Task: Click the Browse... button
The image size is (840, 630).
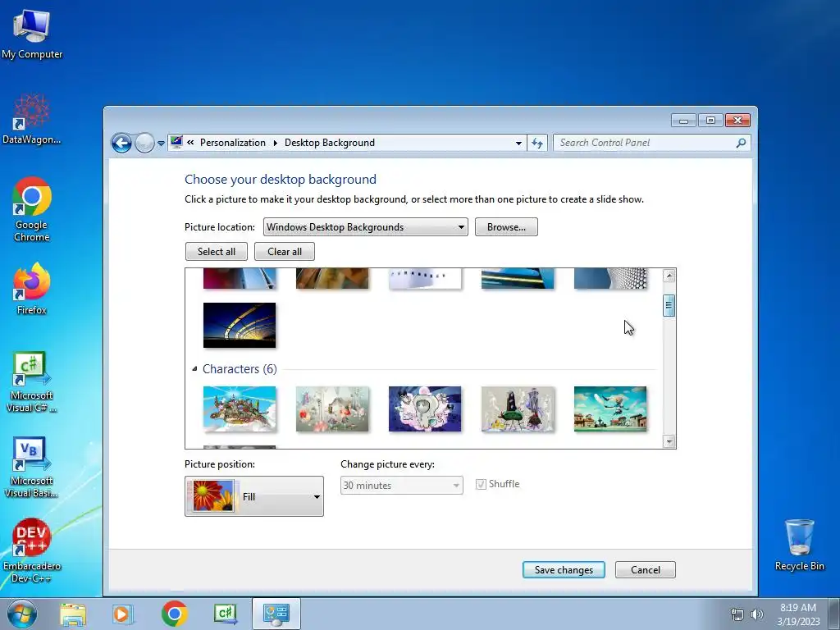Action: point(506,227)
